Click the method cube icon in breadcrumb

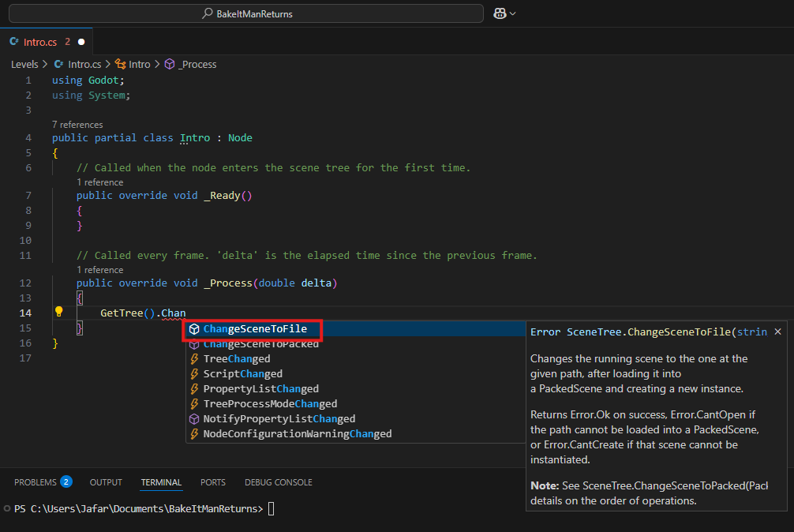point(170,64)
